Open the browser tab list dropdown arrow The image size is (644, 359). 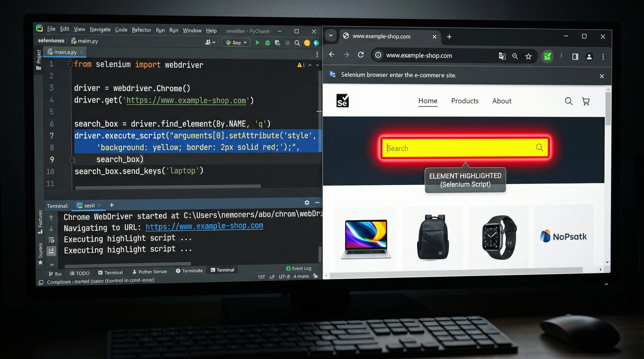(x=330, y=36)
